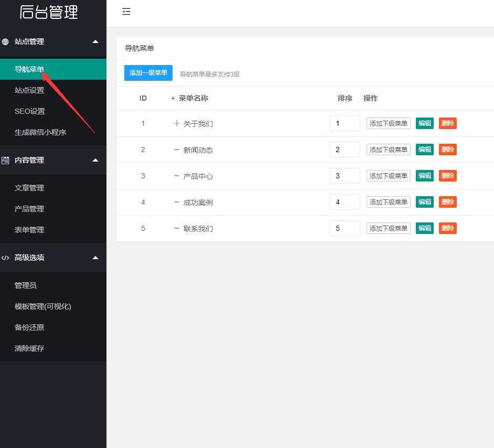
Task: Click the globe icon beside 站点管理
Action: pos(5,41)
